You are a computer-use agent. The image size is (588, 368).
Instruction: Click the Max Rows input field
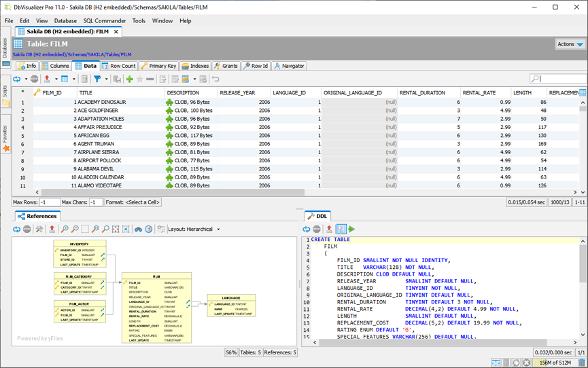50,202
